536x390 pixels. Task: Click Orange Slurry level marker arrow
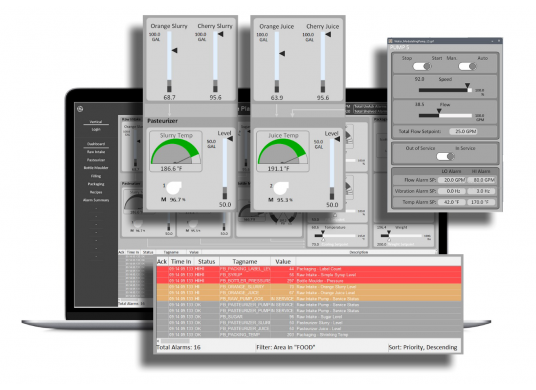pyautogui.click(x=175, y=50)
